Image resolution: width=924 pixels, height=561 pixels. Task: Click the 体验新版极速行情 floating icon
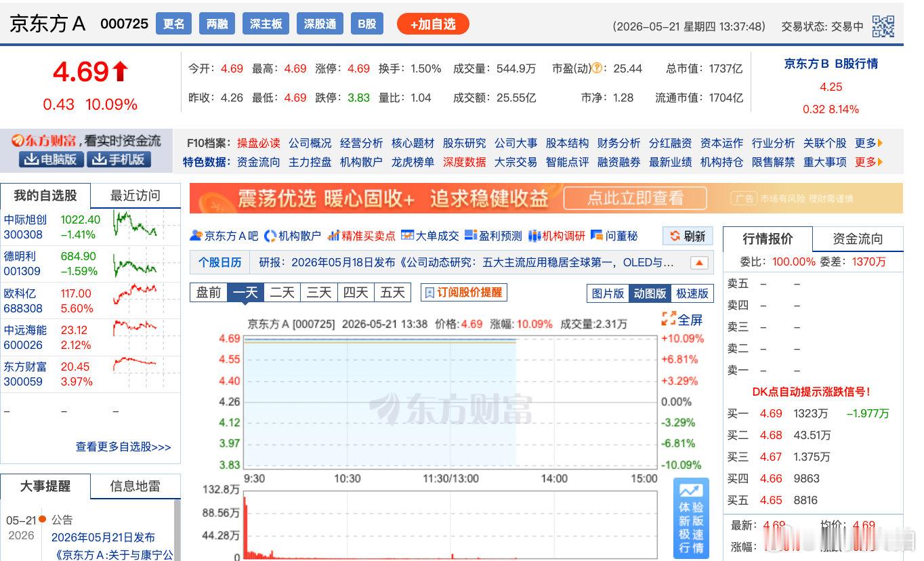tap(691, 518)
